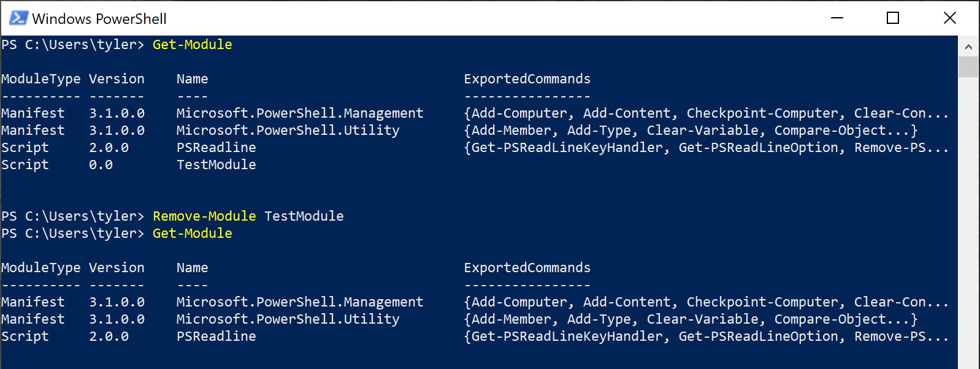Select the Get-Module command text
This screenshot has width=980, height=369.
pos(192,44)
